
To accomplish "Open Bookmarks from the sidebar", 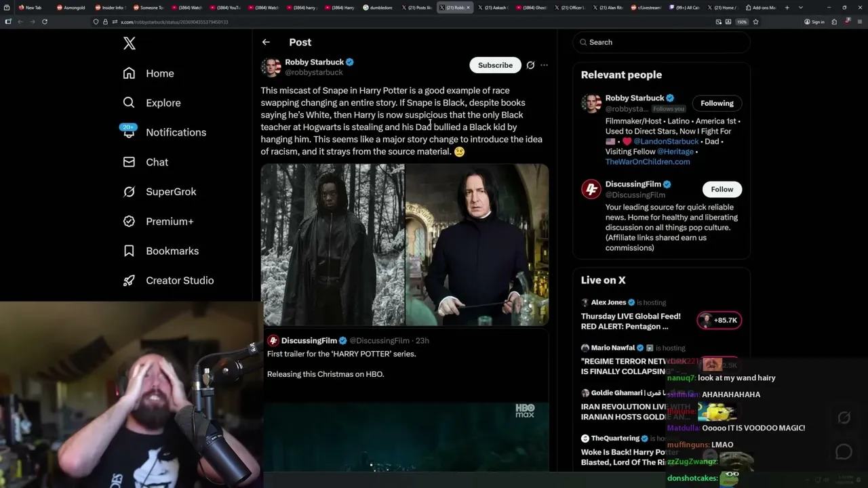I will click(x=161, y=251).
